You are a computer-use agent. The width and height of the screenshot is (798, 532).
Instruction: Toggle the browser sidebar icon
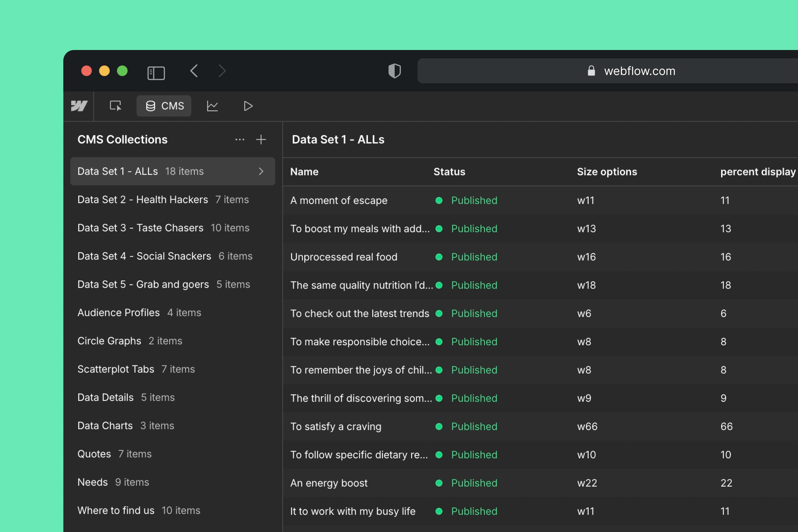156,73
